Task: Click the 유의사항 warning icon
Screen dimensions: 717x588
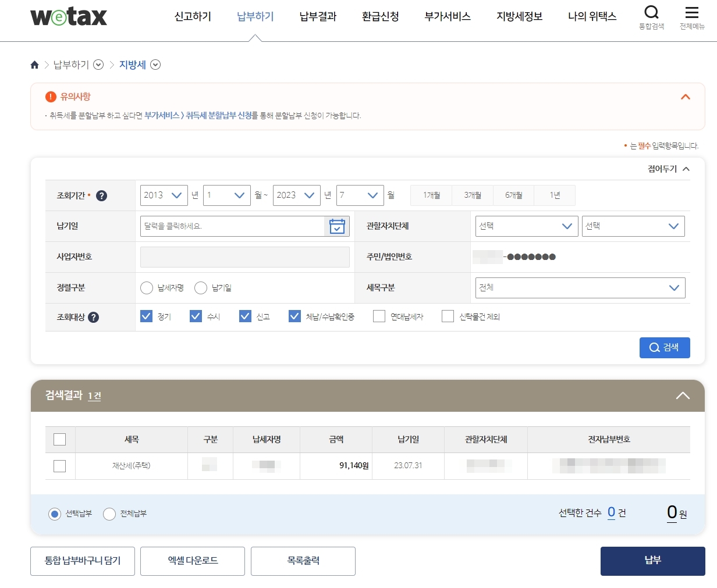Action: pos(51,97)
